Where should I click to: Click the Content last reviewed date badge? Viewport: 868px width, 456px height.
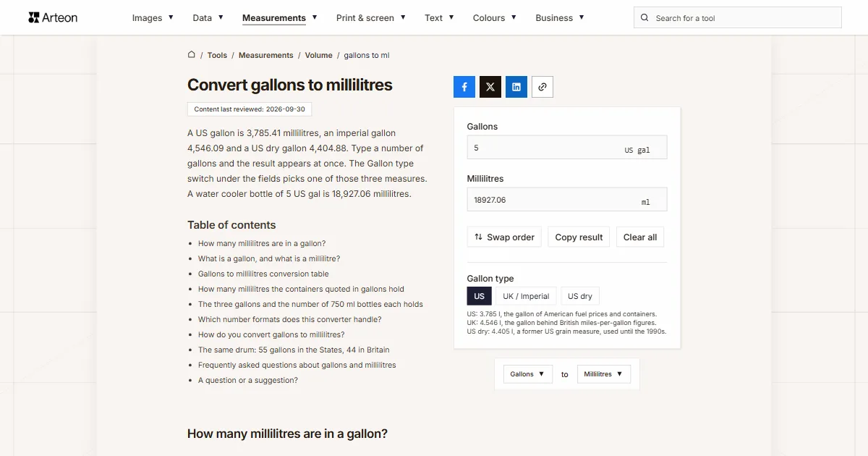pyautogui.click(x=250, y=109)
